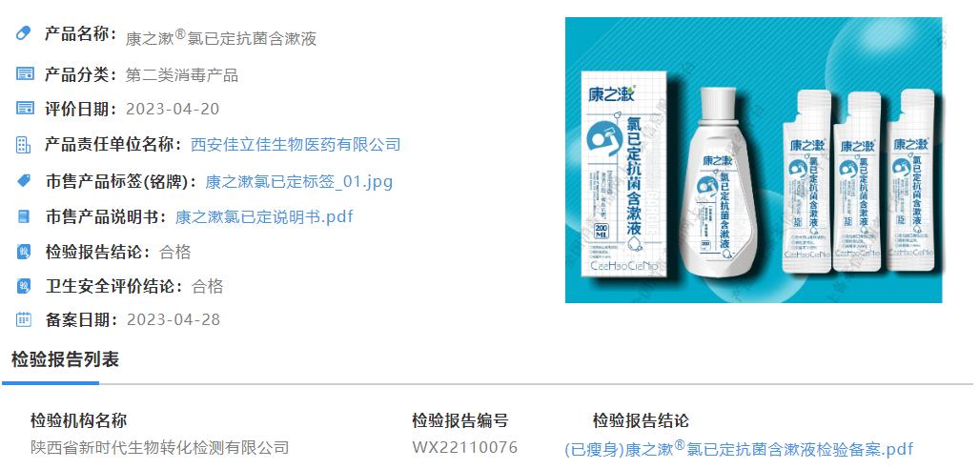Click the pill icon beside 产品名称
The width and height of the screenshot is (980, 469).
tap(24, 33)
